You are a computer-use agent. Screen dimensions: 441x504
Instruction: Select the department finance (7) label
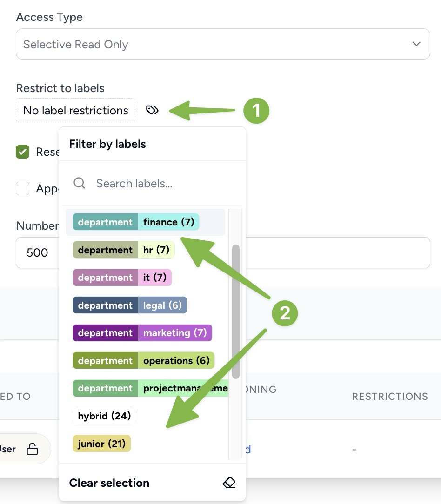tap(136, 222)
